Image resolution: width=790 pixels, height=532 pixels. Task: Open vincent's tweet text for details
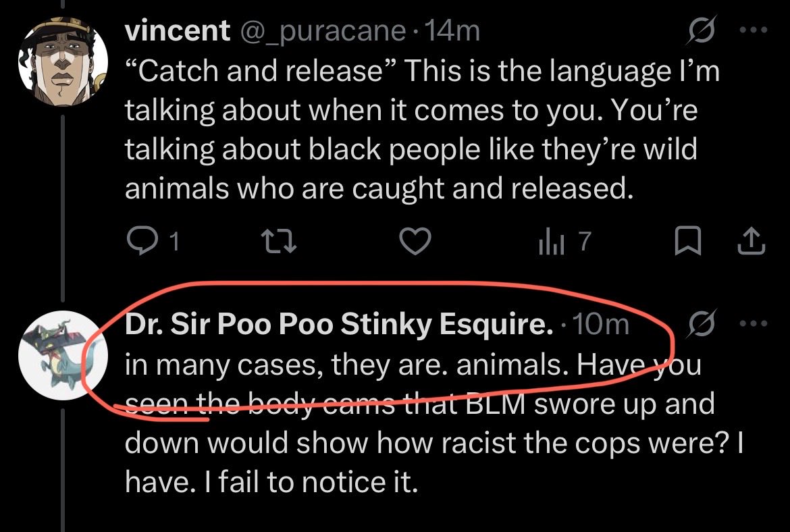(422, 130)
